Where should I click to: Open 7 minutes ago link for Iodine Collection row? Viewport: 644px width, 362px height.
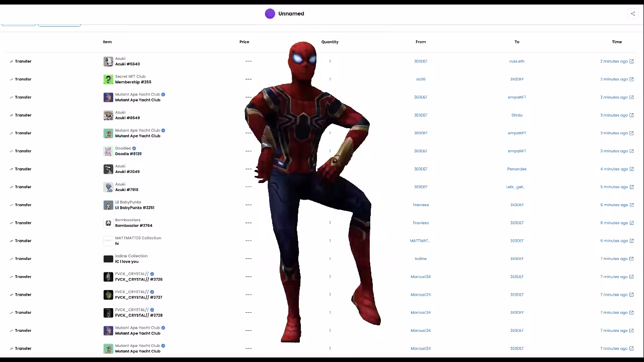pyautogui.click(x=614, y=259)
